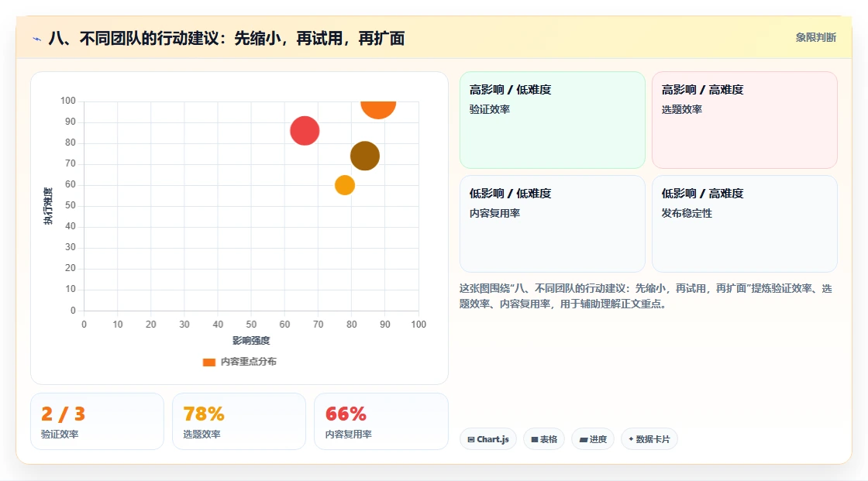
Task: Click the 表格 tag chip
Action: pos(544,439)
